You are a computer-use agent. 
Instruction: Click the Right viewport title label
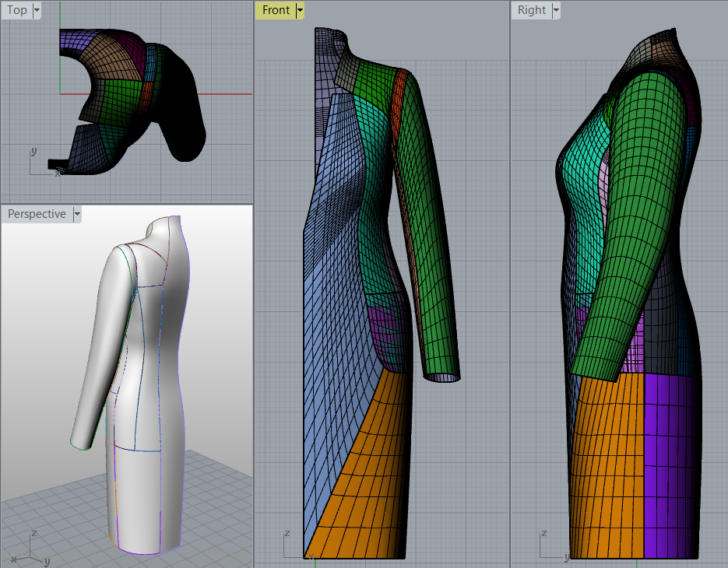[532, 10]
